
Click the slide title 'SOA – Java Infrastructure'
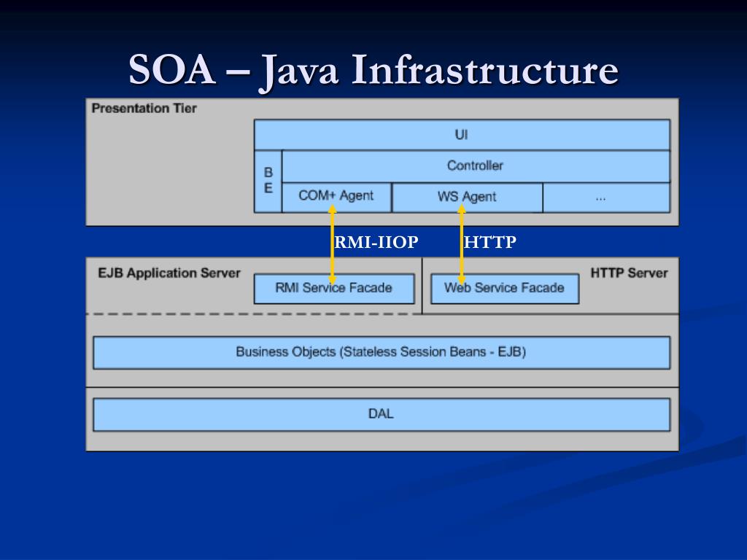[373, 71]
